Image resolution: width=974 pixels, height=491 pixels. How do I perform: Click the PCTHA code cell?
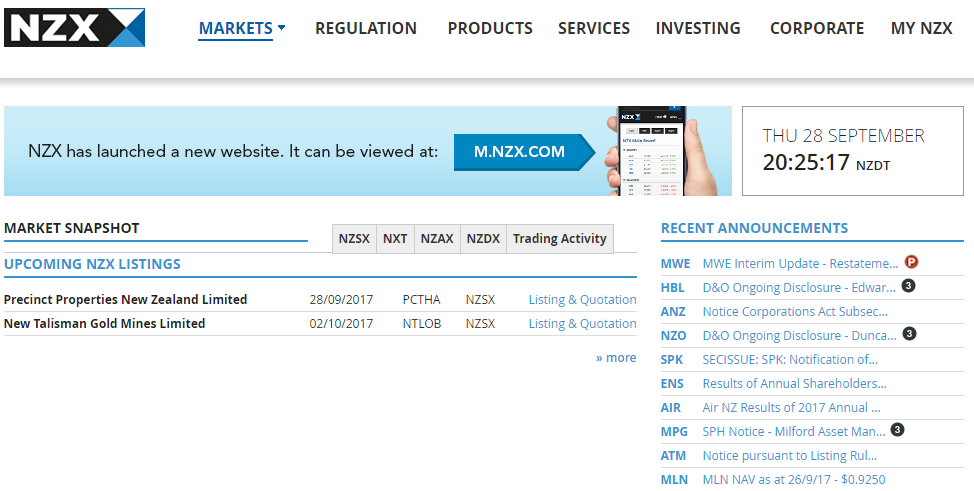pyautogui.click(x=421, y=300)
